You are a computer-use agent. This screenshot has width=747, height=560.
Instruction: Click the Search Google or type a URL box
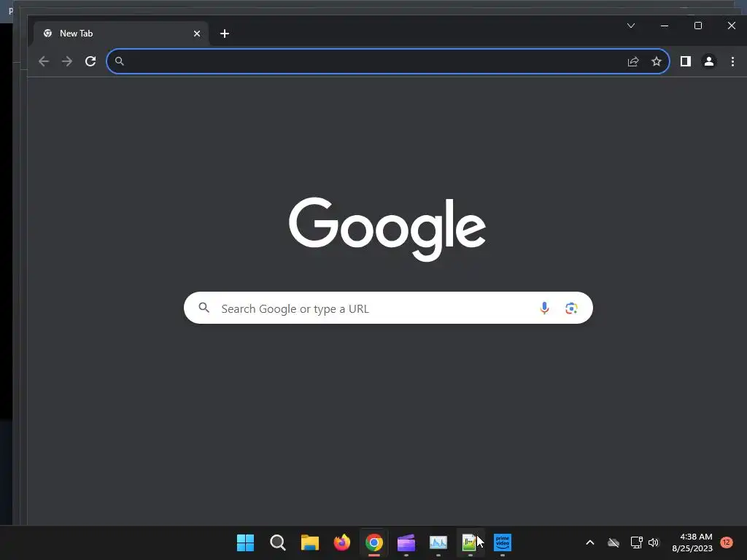click(388, 308)
